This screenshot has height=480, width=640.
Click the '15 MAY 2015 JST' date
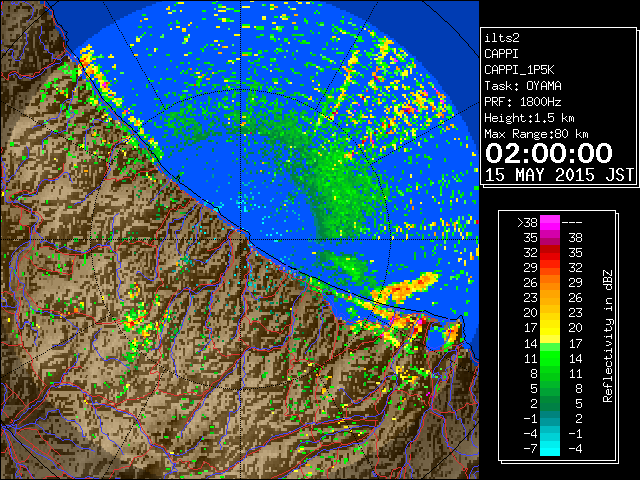[559, 175]
